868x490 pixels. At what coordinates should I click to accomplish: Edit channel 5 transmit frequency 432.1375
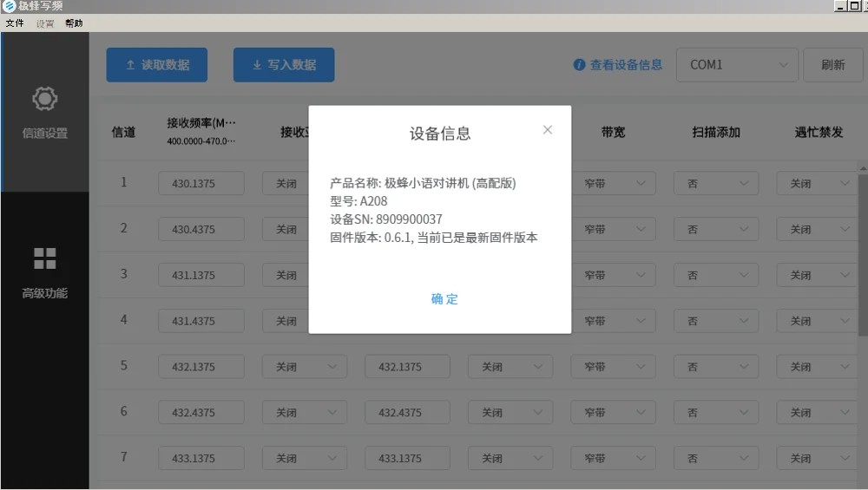[407, 367]
